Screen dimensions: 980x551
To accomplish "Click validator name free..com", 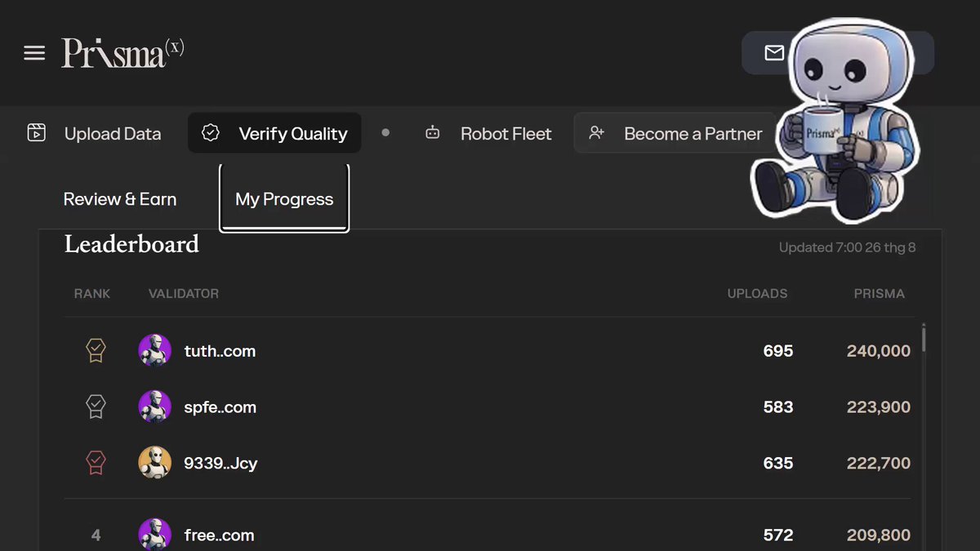I will tap(220, 535).
